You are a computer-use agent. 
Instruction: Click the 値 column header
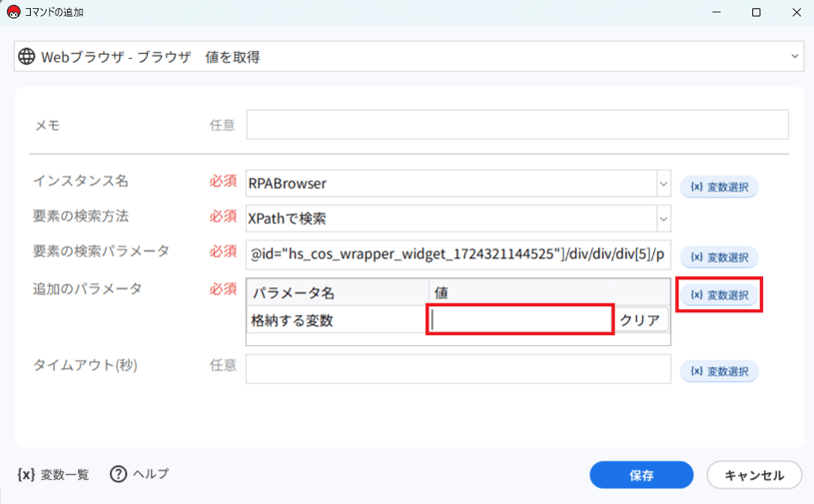click(549, 292)
